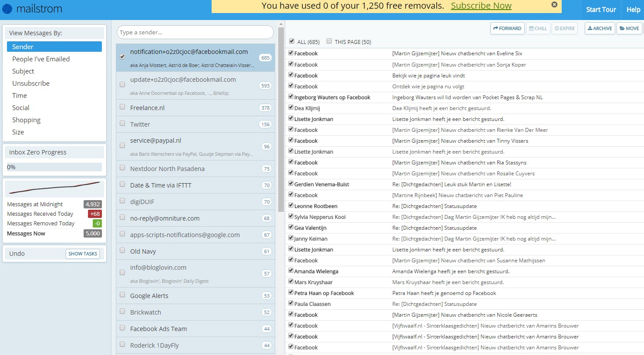Click the message trend line chart
This screenshot has width=644, height=355.
[54, 188]
